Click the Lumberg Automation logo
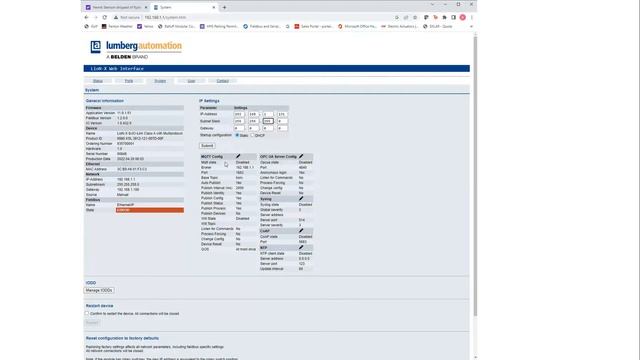The height and width of the screenshot is (360, 640). pyautogui.click(x=136, y=50)
